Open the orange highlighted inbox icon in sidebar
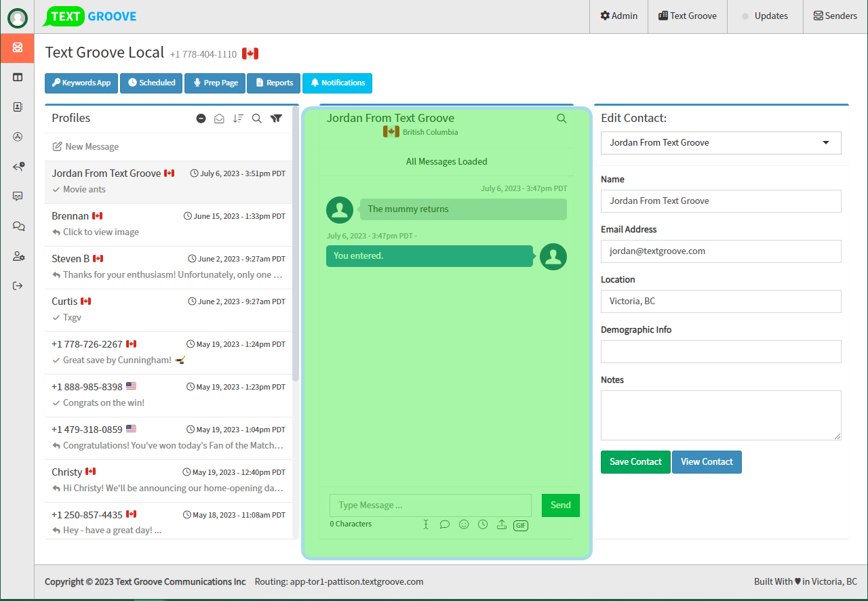 (18, 47)
